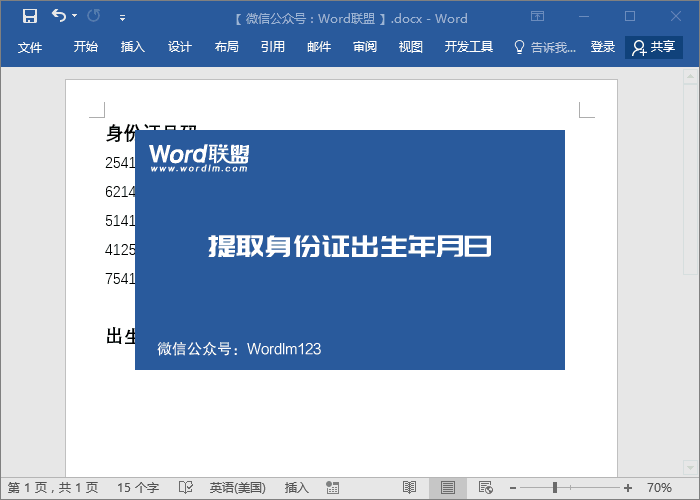Viewport: 700px width, 500px height.
Task: Open the 文件 (File) tab
Action: point(30,47)
